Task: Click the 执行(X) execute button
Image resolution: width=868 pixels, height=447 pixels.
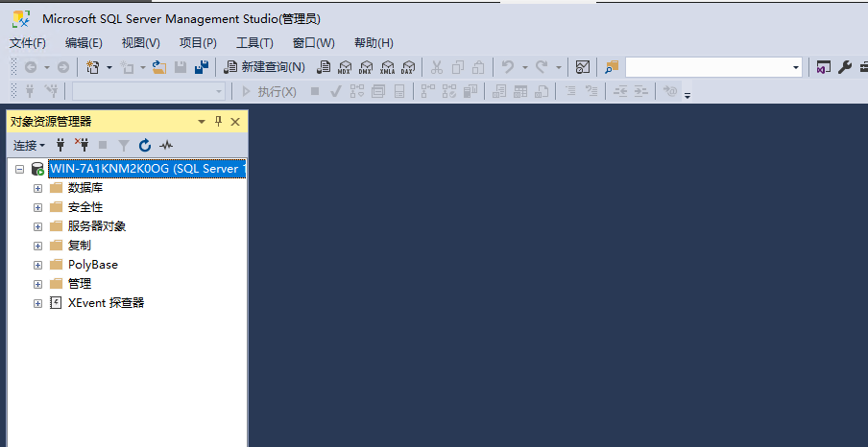Action: coord(270,92)
